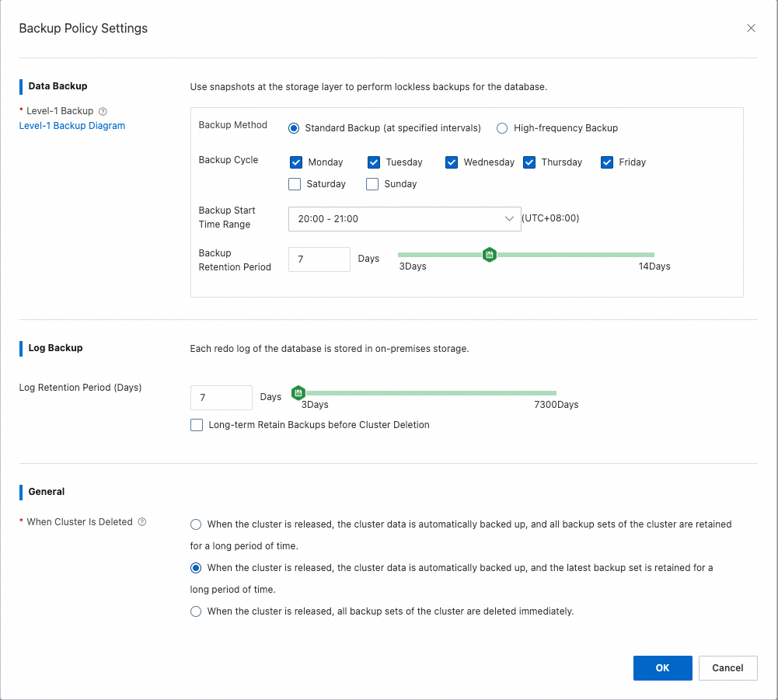Click the General section heading
Image resolution: width=778 pixels, height=700 pixels.
click(46, 492)
